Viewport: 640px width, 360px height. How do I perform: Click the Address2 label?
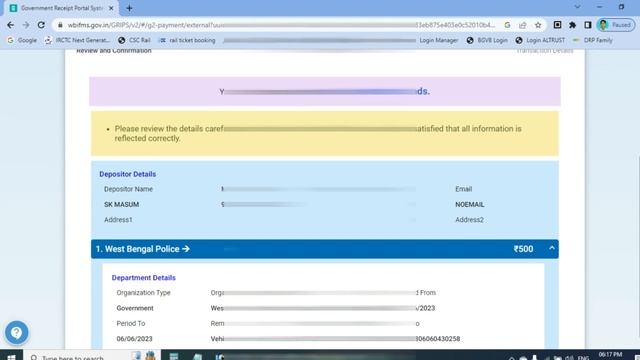[469, 220]
